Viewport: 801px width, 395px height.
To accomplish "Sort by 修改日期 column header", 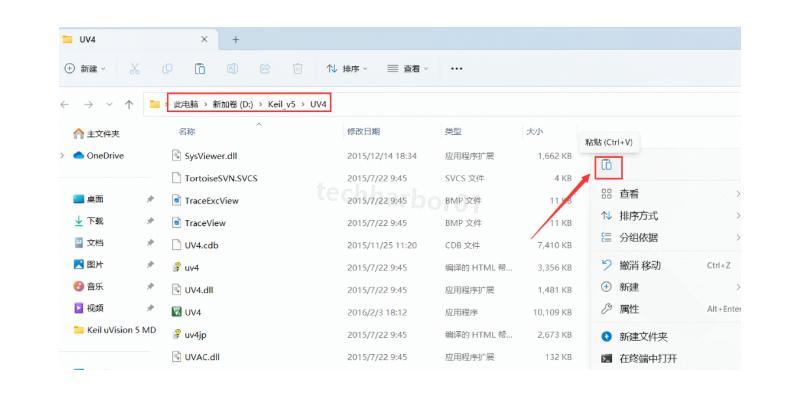I will (363, 132).
